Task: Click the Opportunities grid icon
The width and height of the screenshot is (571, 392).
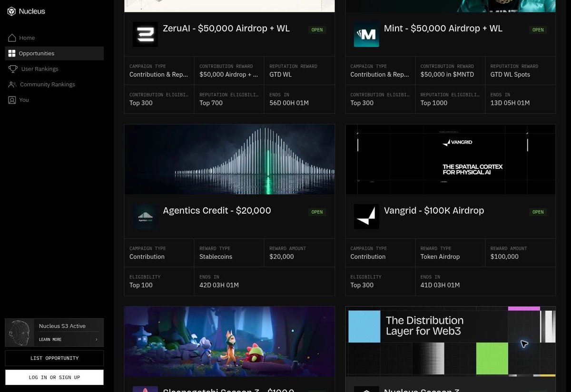Action: pyautogui.click(x=12, y=53)
